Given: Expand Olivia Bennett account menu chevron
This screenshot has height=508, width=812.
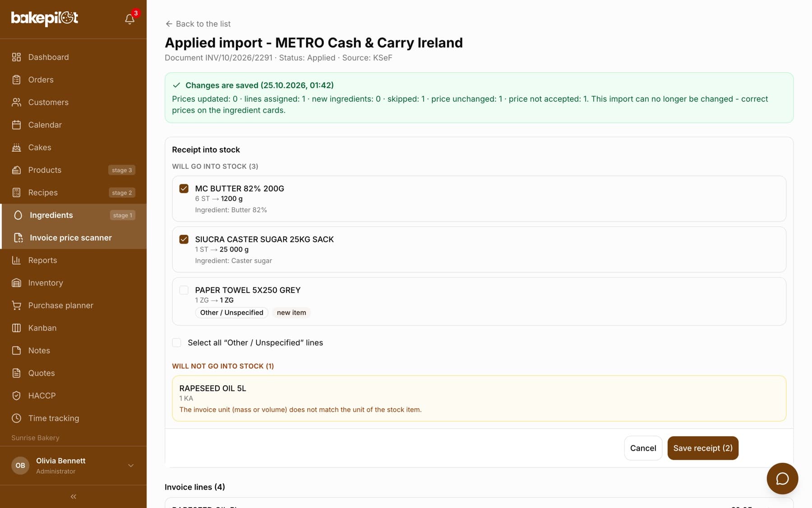Looking at the screenshot, I should [131, 466].
